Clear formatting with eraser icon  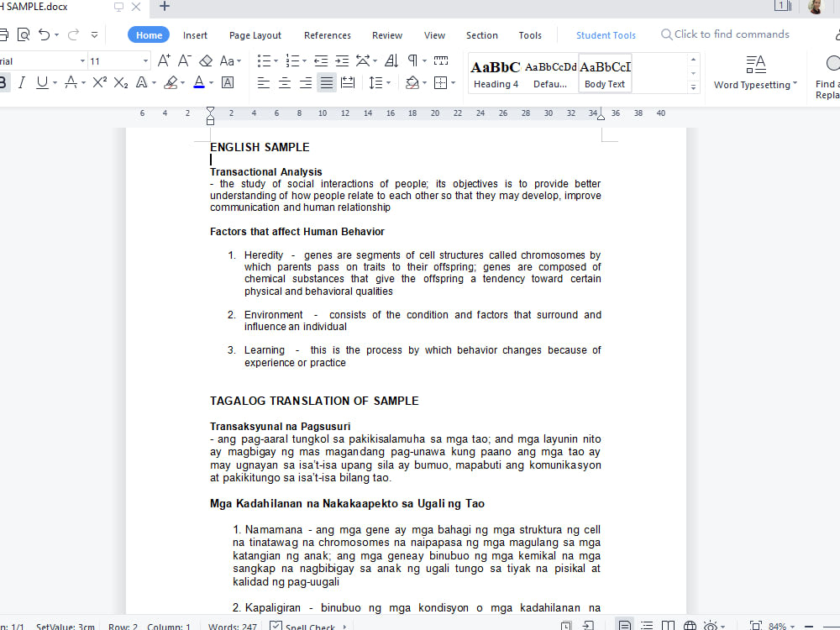206,60
